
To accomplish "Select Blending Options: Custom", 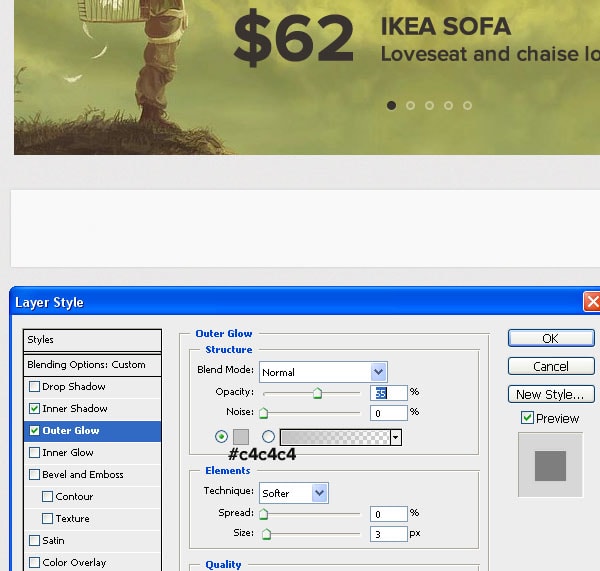I will 92,365.
